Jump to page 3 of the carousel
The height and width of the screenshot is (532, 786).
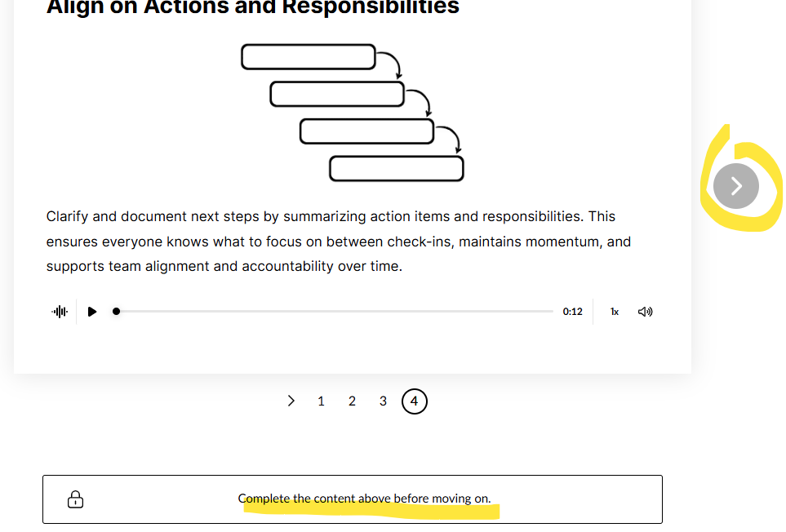pos(383,401)
